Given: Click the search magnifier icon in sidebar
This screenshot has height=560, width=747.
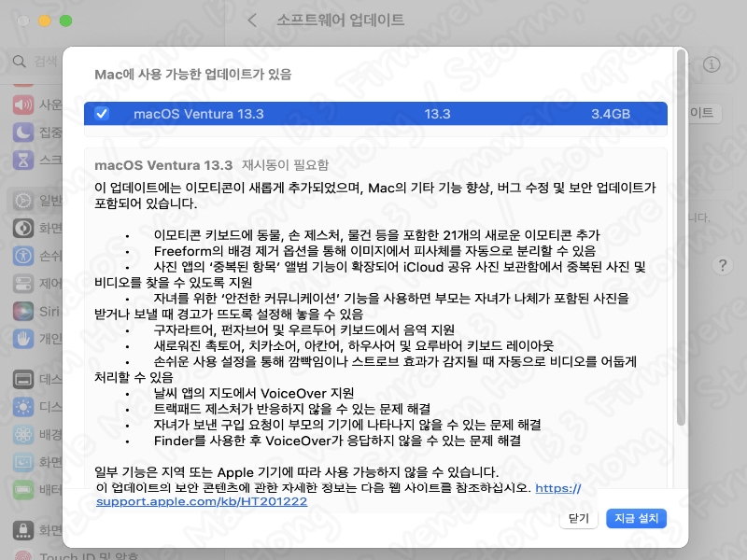Looking at the screenshot, I should pos(19,62).
